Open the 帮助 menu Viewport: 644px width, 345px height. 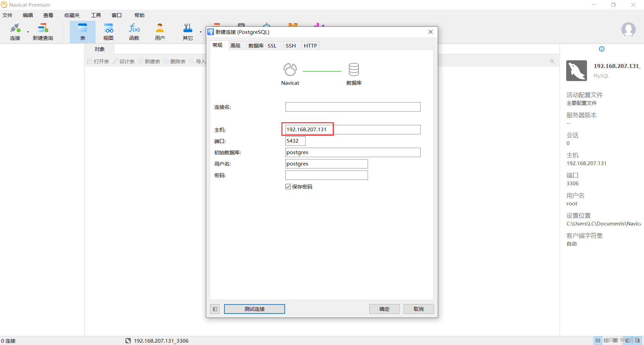tap(140, 15)
